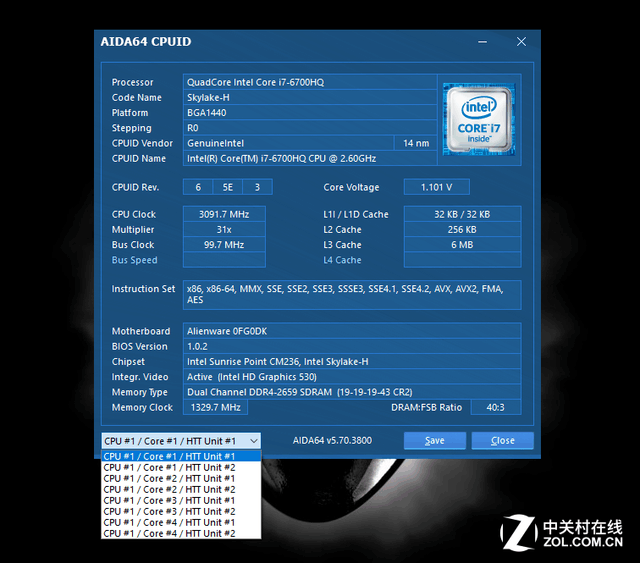
Task: Select CPU #1 / Core #4 / HTT Unit #2
Action: (x=181, y=533)
